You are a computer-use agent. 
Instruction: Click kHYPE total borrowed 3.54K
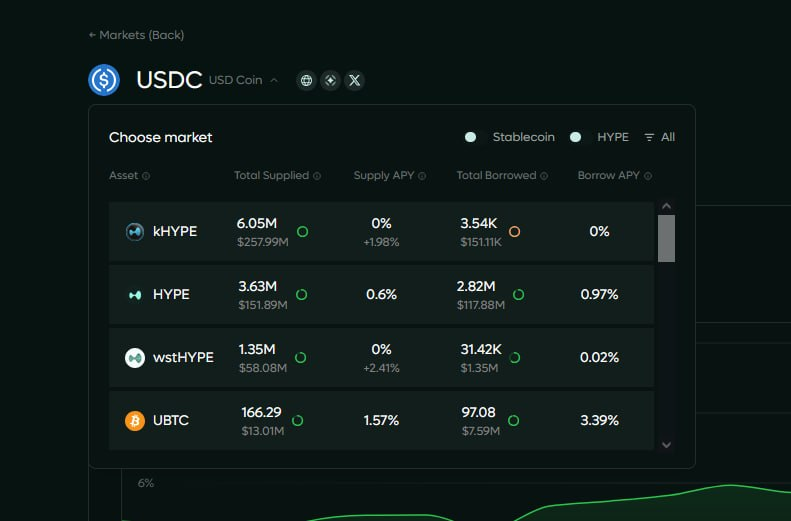click(478, 223)
